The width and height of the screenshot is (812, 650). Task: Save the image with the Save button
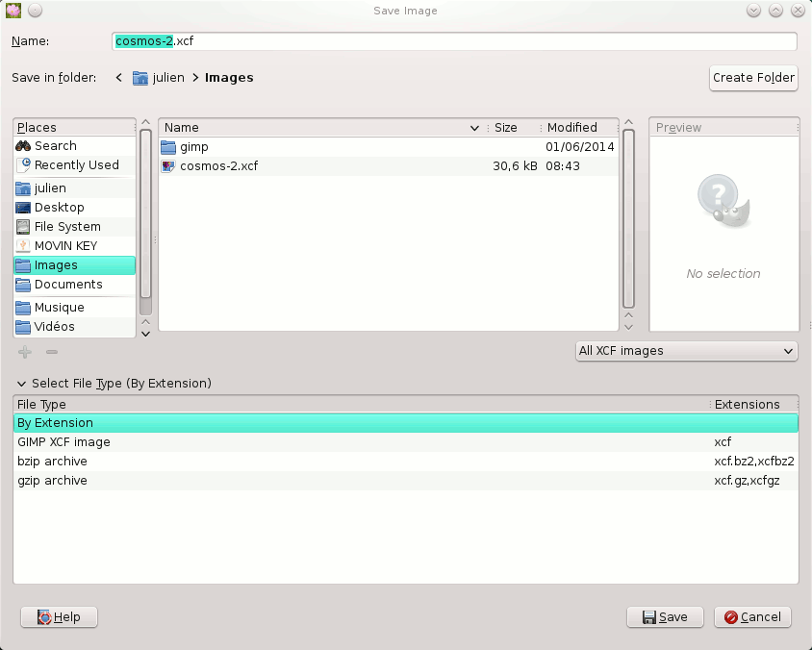[x=665, y=616]
